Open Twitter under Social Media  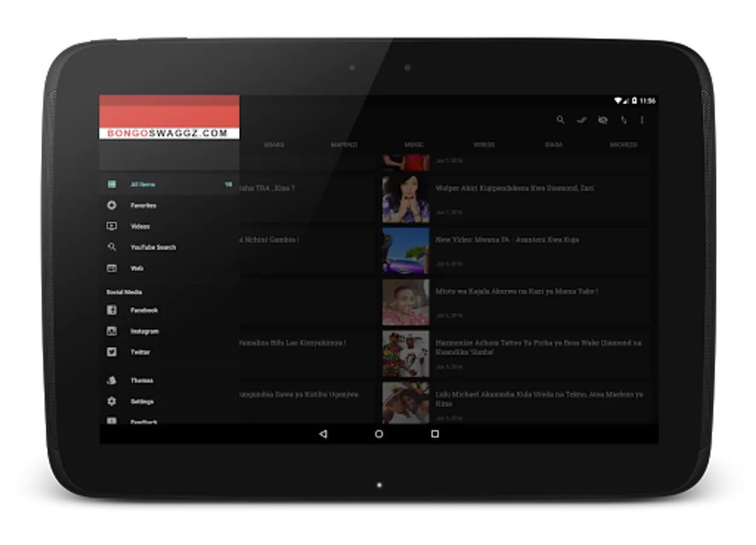click(x=169, y=352)
